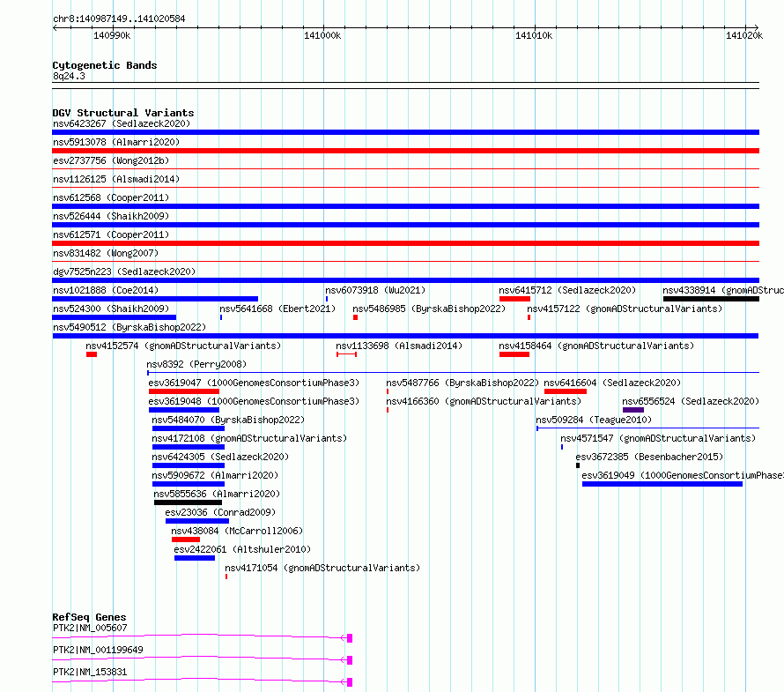Open nsv5641668 (Ebert2021) variant label
The image size is (784, 692).
coord(277,309)
